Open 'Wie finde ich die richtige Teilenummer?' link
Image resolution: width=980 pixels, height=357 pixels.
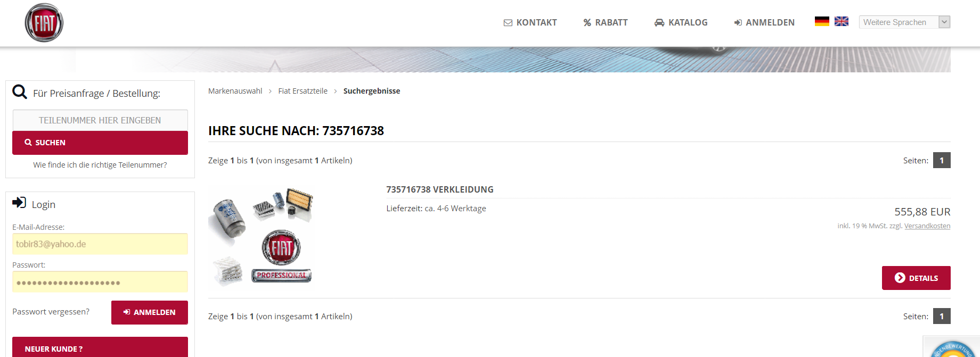(x=100, y=165)
